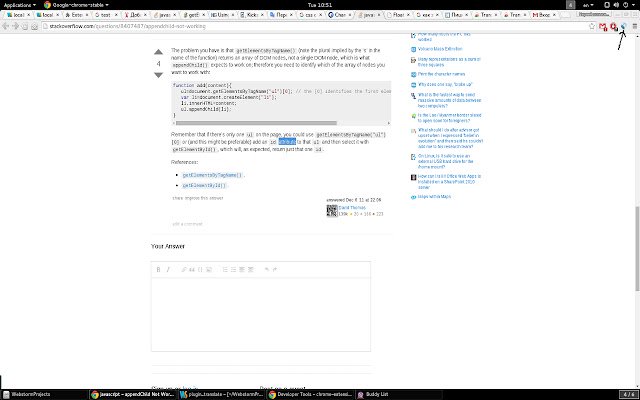The height and width of the screenshot is (400, 640).
Task: Open Applications menu in top panel
Action: [19, 5]
